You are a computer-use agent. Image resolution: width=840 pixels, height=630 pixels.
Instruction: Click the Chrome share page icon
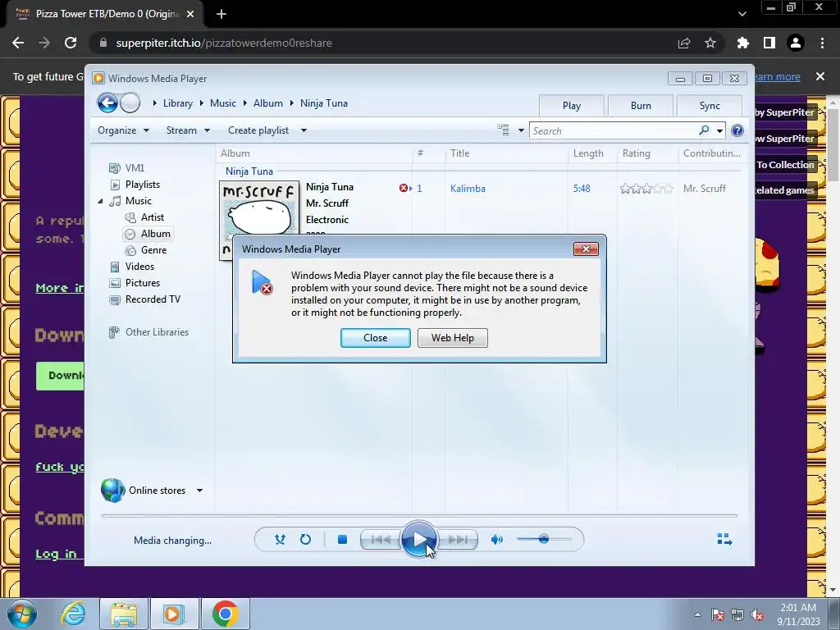click(684, 43)
